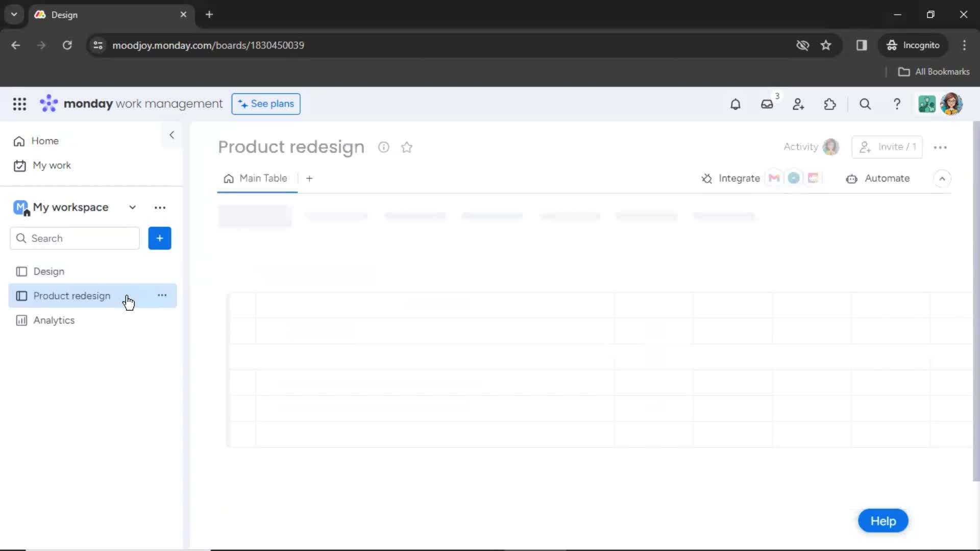Click the notifications bell icon
Viewport: 980px width, 551px height.
tap(736, 104)
